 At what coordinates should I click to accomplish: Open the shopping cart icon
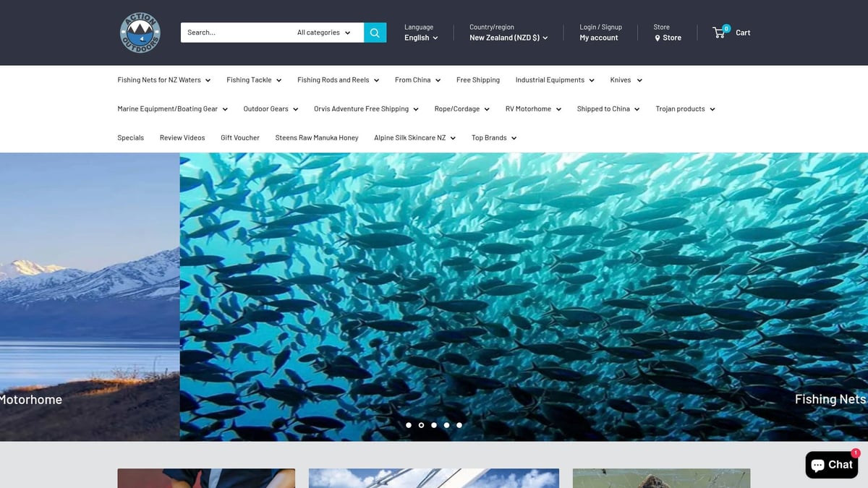[720, 33]
